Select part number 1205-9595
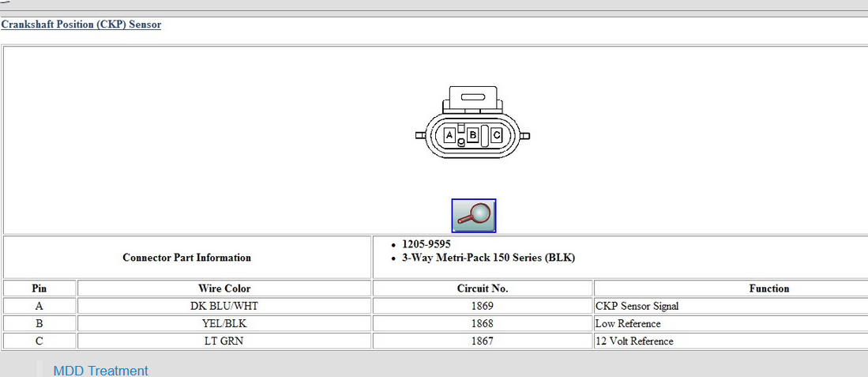 (x=426, y=244)
